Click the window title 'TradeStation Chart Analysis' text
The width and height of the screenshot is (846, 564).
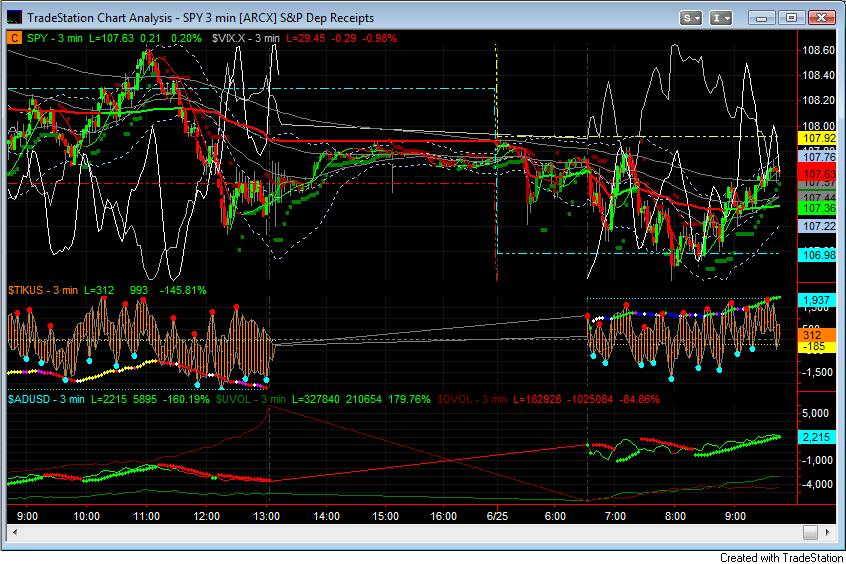click(x=99, y=18)
